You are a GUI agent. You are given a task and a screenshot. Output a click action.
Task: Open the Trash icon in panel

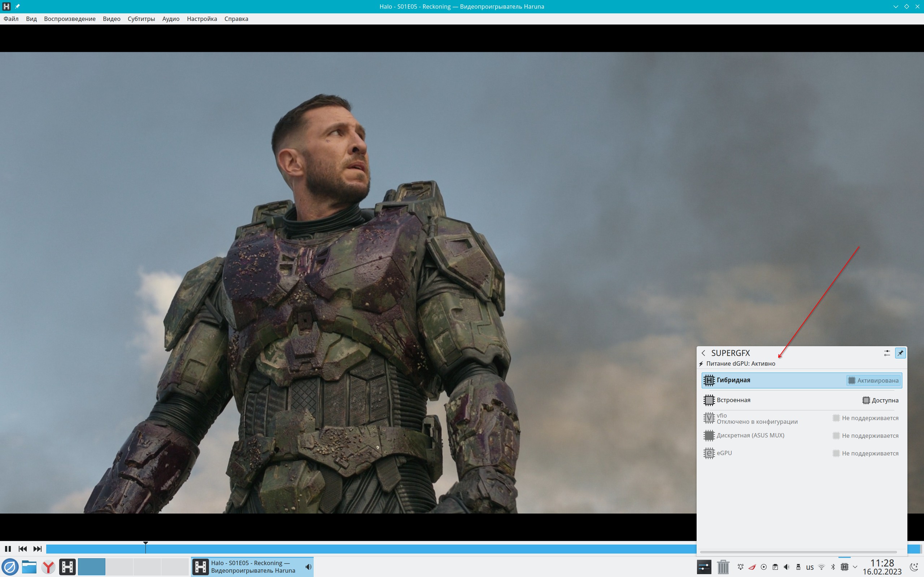723,567
